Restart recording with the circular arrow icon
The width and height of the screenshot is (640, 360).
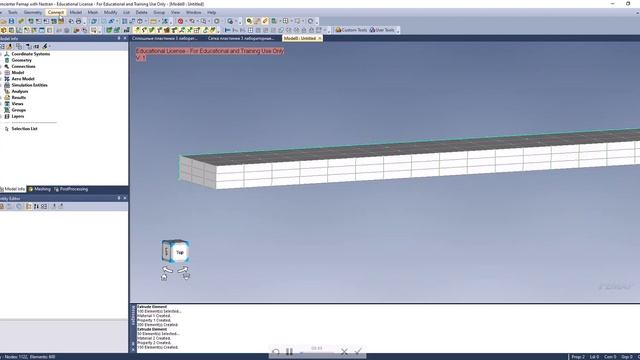click(276, 352)
